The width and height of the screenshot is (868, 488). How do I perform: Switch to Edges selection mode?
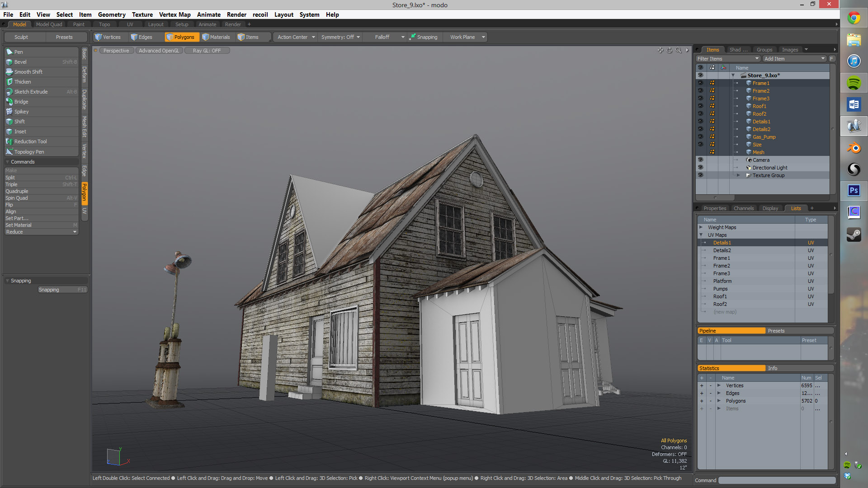click(142, 37)
